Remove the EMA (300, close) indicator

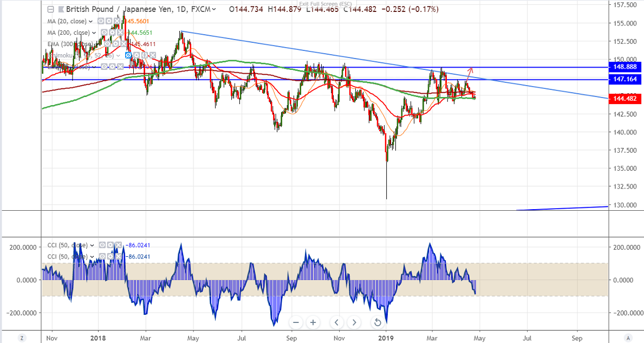pos(123,44)
